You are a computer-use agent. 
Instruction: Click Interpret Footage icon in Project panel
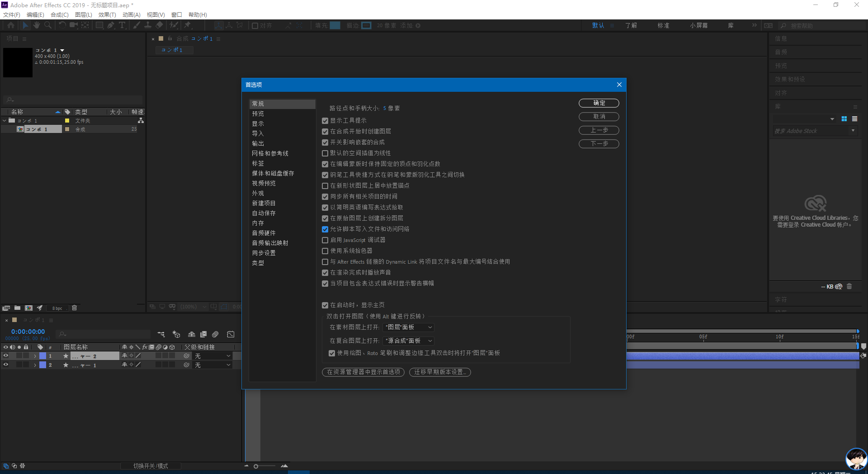(x=6, y=308)
